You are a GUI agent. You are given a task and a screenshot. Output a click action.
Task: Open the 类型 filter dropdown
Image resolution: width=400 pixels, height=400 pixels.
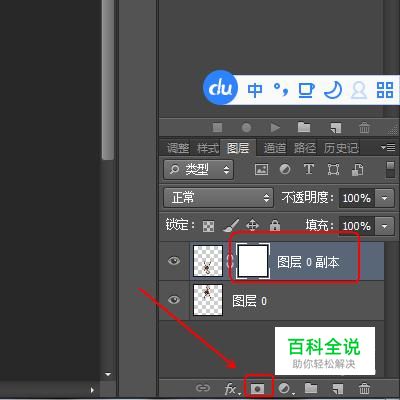point(198,170)
